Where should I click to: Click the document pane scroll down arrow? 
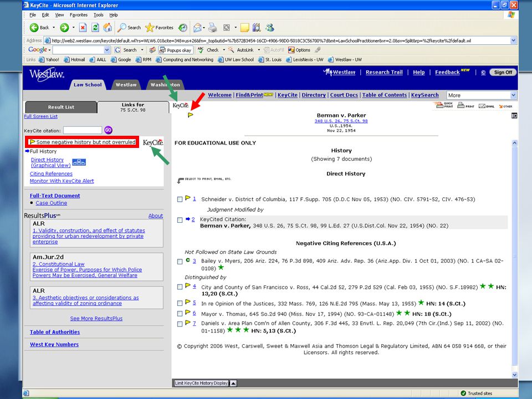pos(514,375)
